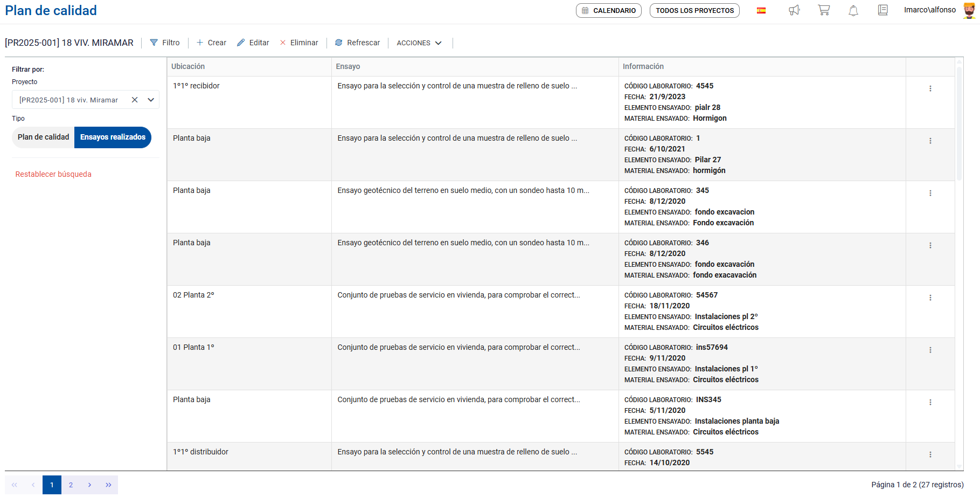Image resolution: width=980 pixels, height=497 pixels.
Task: Open the shopping cart icon
Action: [824, 10]
